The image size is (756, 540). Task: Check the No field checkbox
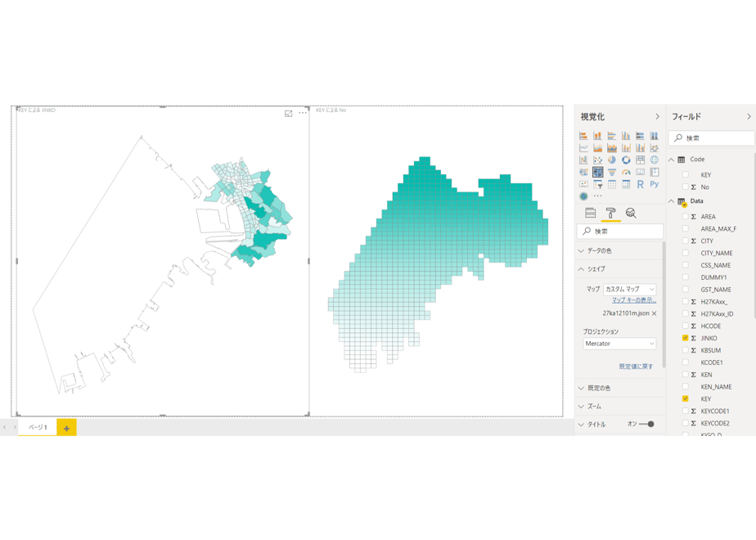tap(685, 187)
